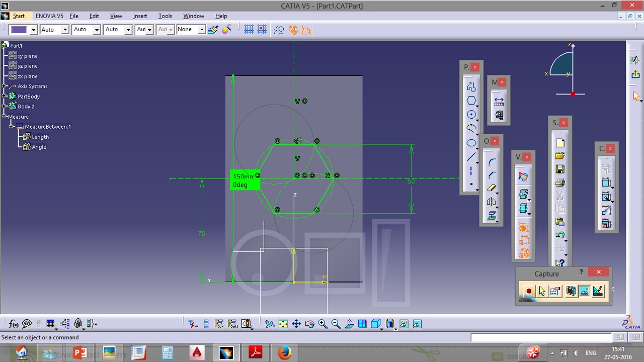Select the Corner fillet operation
This screenshot has height=362, width=644.
pyautogui.click(x=492, y=161)
